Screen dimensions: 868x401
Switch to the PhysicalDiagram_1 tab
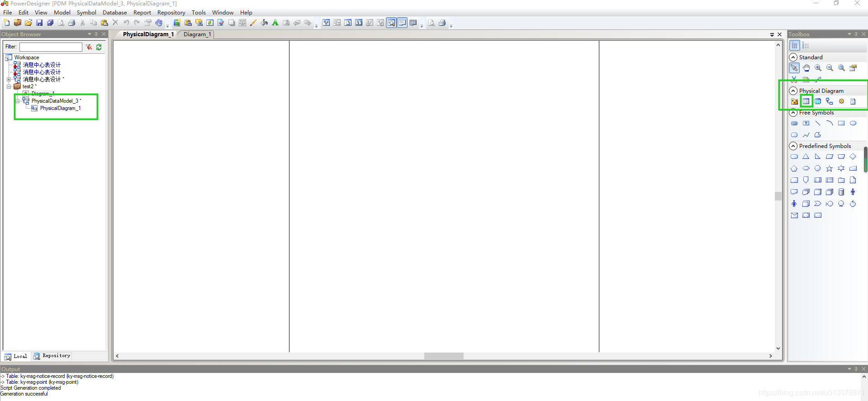pos(148,34)
